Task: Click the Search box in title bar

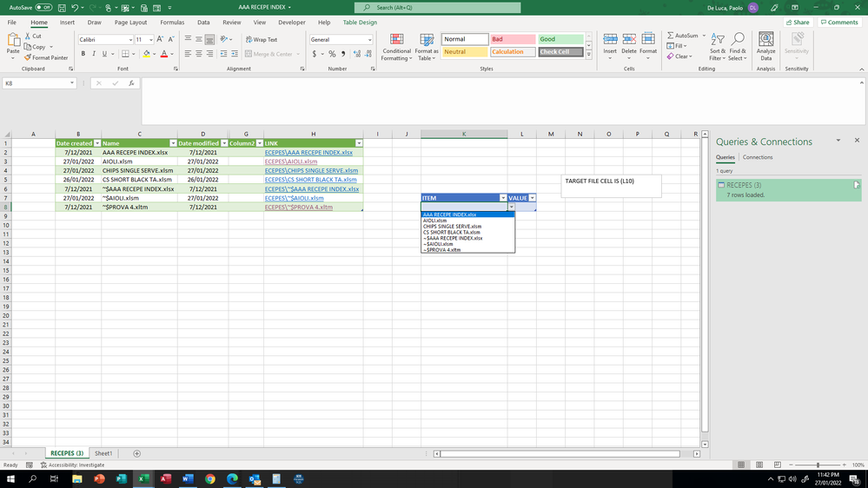Action: click(x=437, y=8)
